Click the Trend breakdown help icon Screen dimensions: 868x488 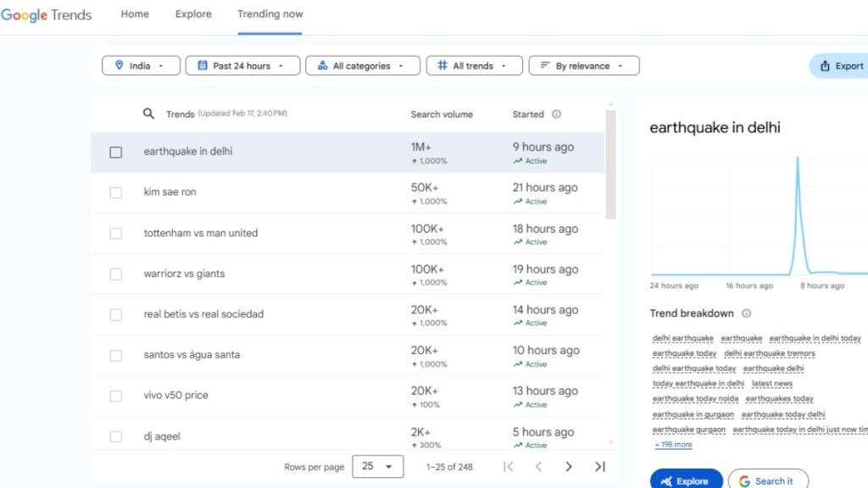(746, 313)
